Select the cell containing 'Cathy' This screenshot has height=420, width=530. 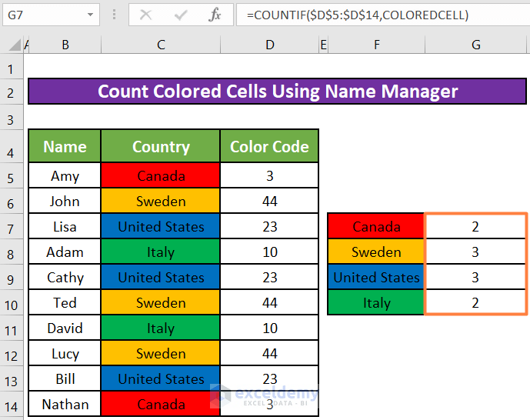coord(65,277)
